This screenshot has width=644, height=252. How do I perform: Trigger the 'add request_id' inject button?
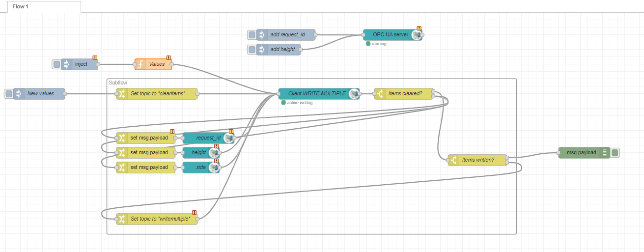tap(252, 35)
